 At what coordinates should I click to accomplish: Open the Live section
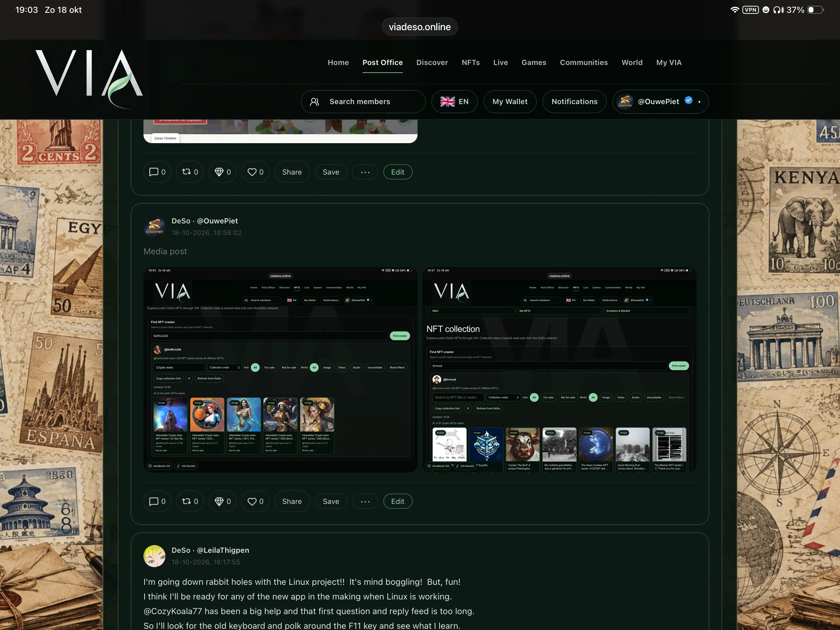tap(501, 63)
